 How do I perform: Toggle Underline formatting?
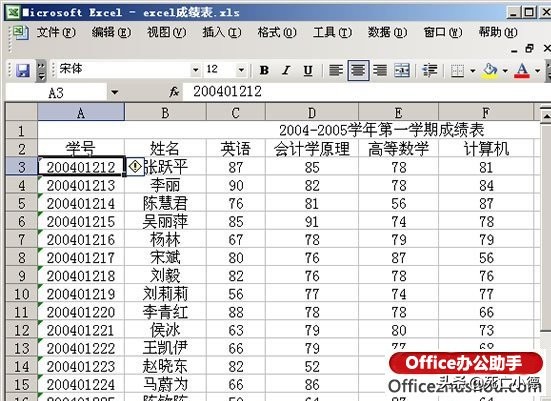point(308,70)
